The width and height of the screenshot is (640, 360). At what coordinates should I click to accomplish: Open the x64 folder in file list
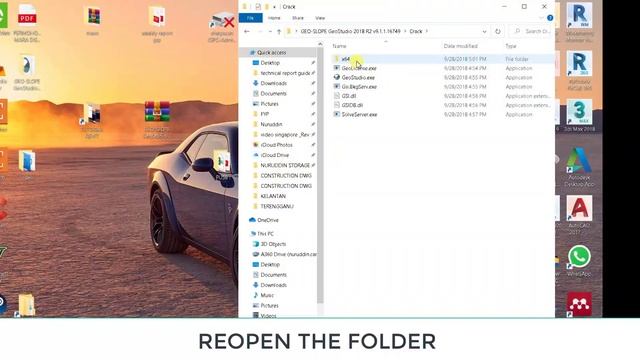(346, 59)
